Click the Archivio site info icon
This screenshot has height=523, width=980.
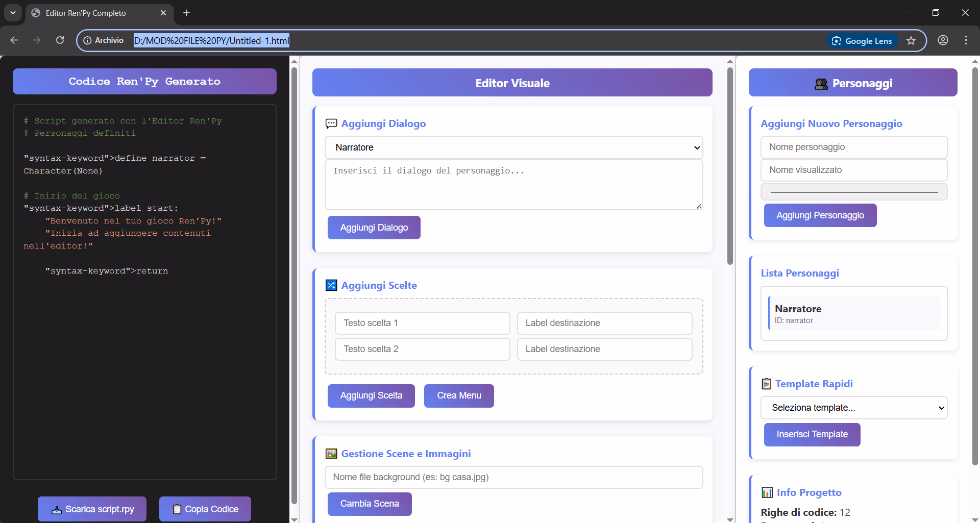(87, 40)
